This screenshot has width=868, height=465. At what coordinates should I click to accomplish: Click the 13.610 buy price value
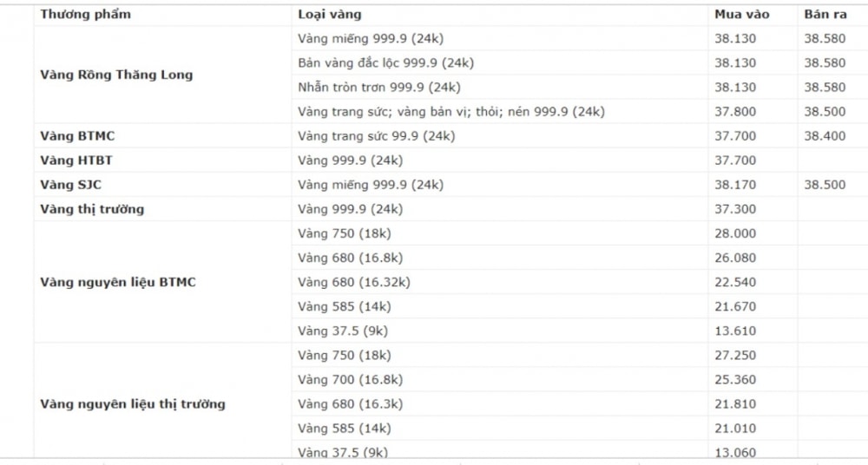735,331
